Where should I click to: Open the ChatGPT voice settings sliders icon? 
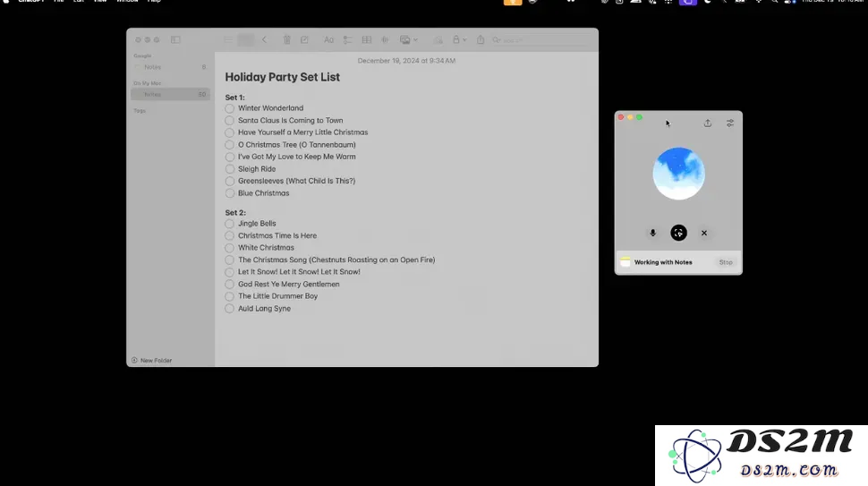coord(730,123)
